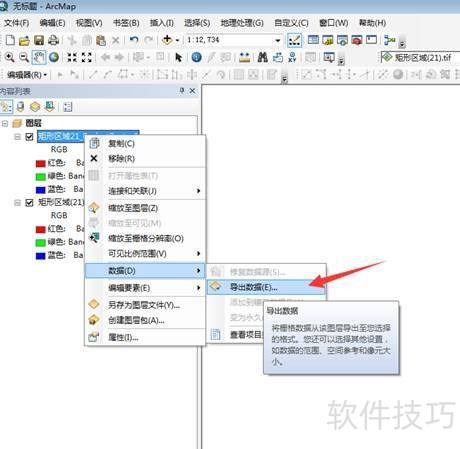Open the 编辑器(R) dropdown menu

pos(27,75)
